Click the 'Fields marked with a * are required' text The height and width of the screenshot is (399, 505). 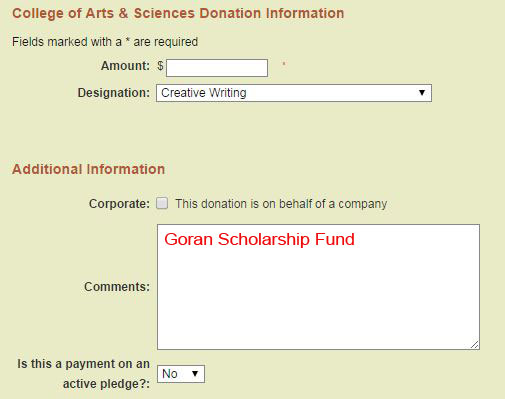coord(105,42)
